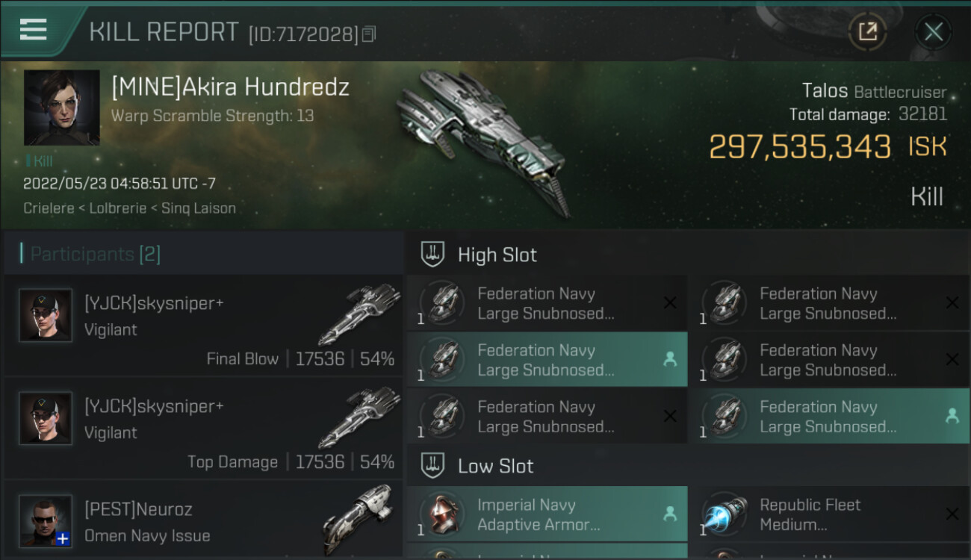
Task: Open Akira Hundredz pilot portrait
Action: click(x=61, y=108)
